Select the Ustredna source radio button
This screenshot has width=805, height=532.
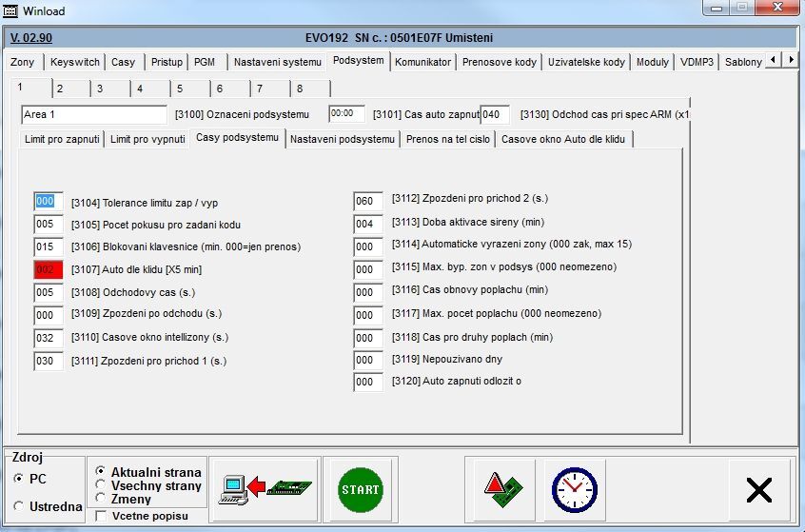click(x=19, y=506)
